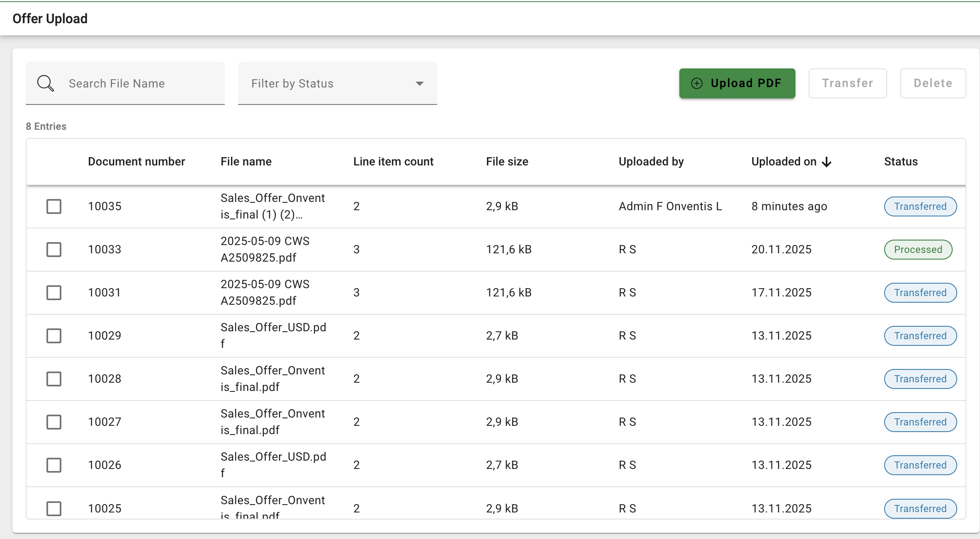Click the Delete button
The height and width of the screenshot is (539, 980).
pos(933,83)
